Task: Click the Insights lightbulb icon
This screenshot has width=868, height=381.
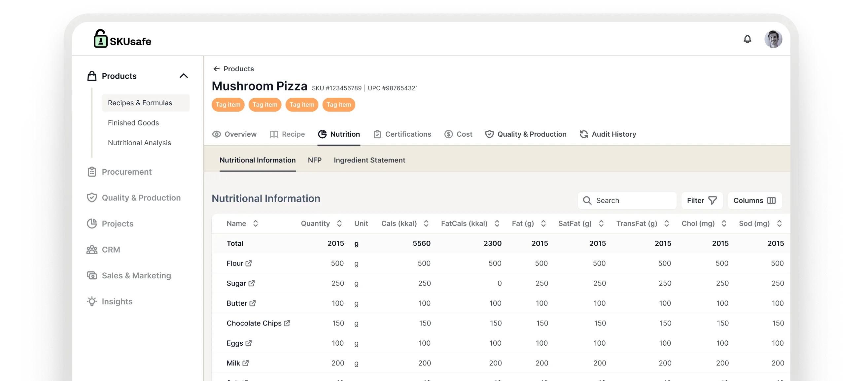Action: [x=92, y=301]
